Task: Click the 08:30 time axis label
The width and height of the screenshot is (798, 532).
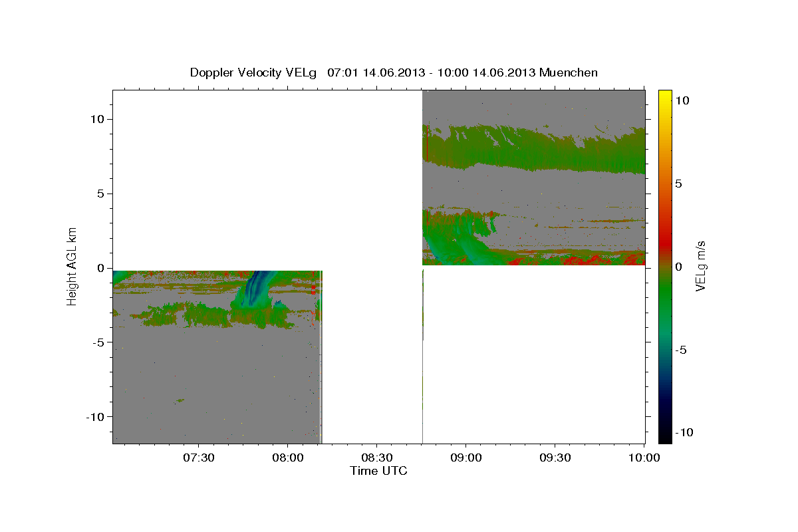Action: 377,458
